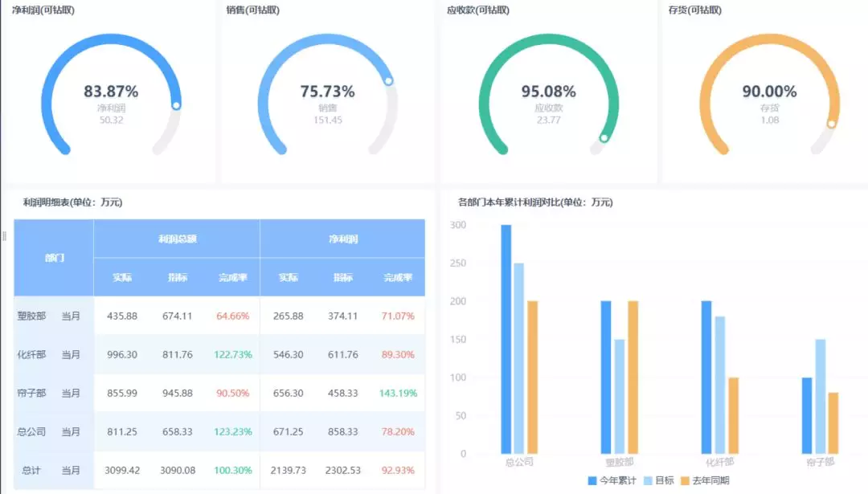Screen dimensions: 868x494
Task: Click completion rate 71.07%
Action: click(x=398, y=316)
